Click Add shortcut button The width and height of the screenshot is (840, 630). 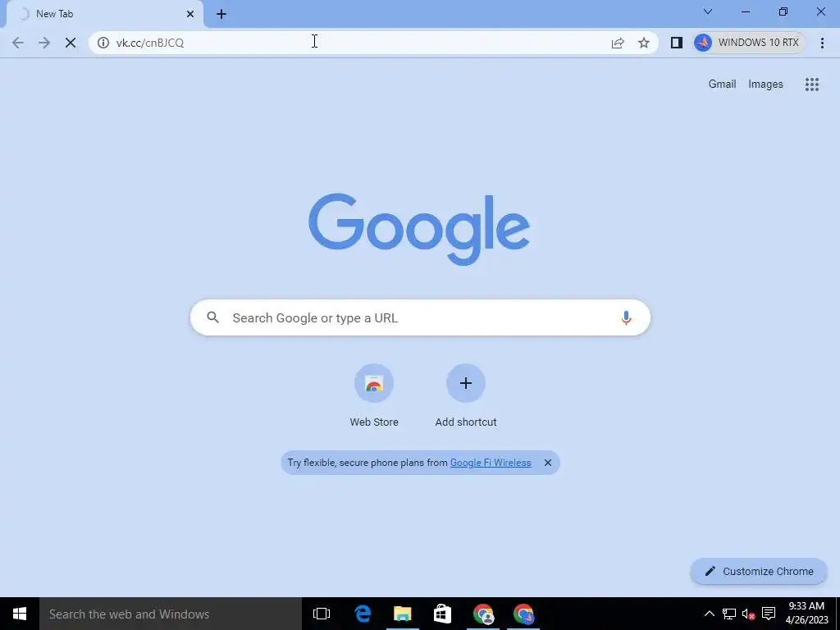(466, 396)
